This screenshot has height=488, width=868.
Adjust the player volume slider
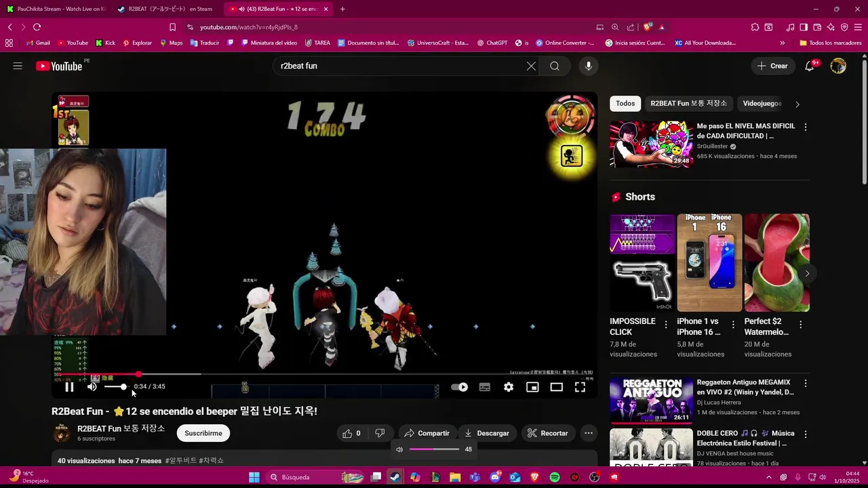[x=115, y=387]
